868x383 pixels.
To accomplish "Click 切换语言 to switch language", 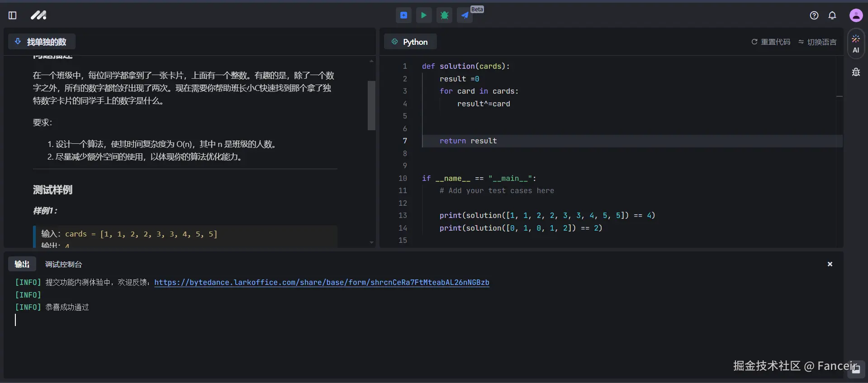I will (817, 42).
